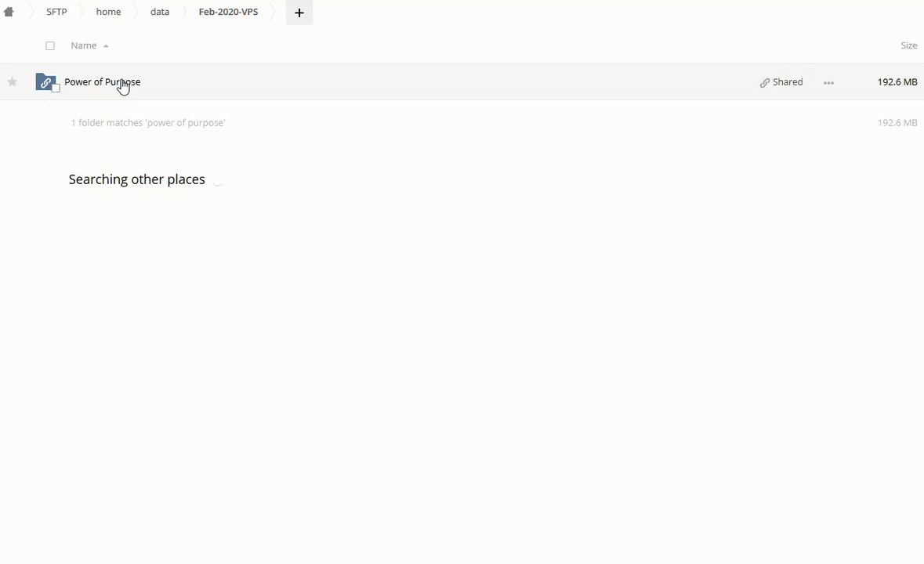Viewport: 924px width, 564px height.
Task: Expand the chevron between data and Feb-2020-VPS
Action: [184, 12]
